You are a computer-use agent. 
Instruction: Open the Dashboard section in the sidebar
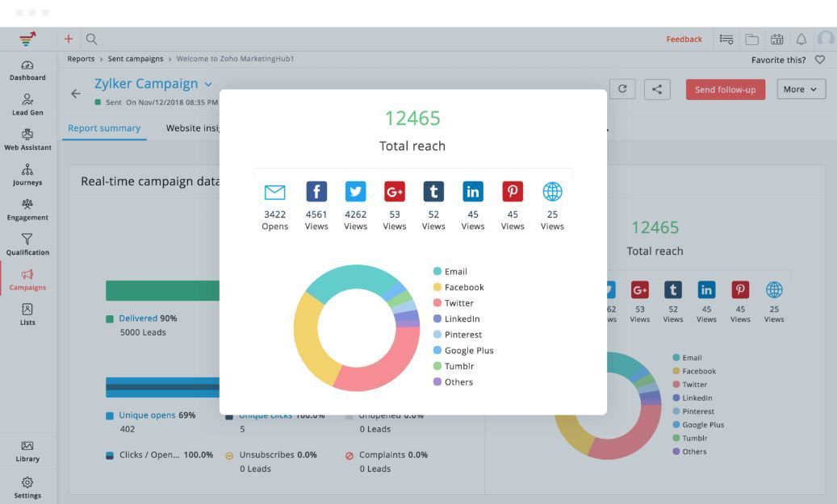27,71
